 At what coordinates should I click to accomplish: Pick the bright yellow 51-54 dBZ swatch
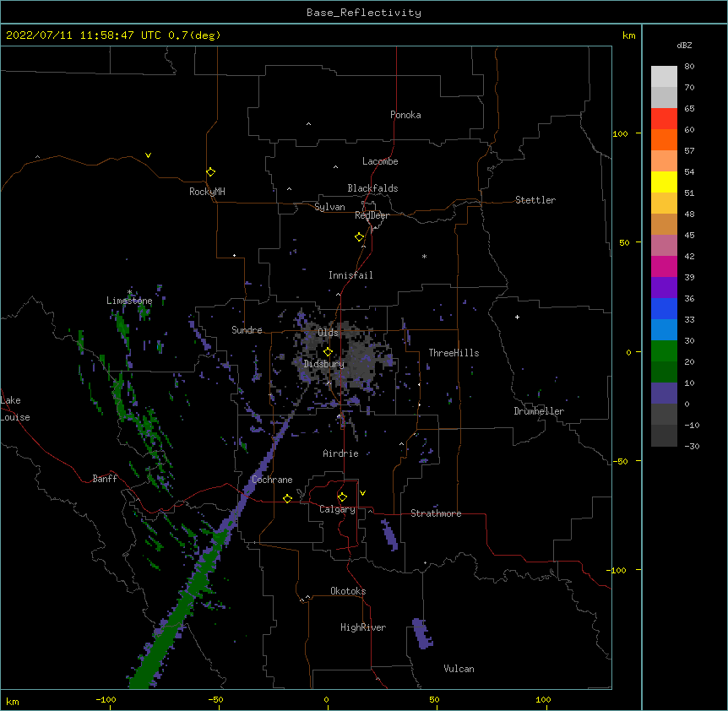(664, 182)
